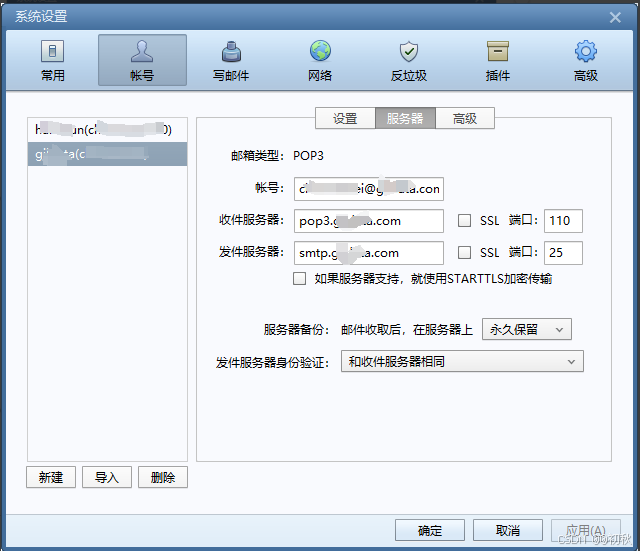
Task: Click the POP3 mailbox type text
Action: (308, 156)
